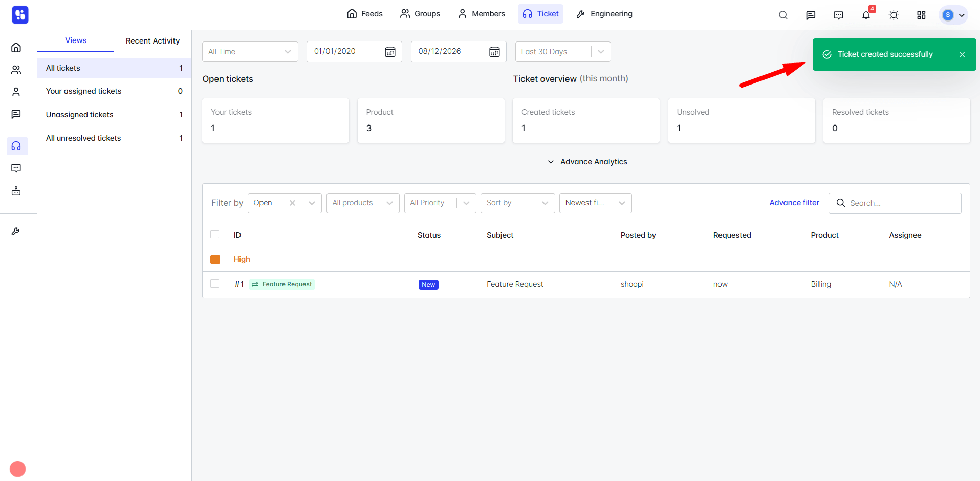Select Unassigned tickets view
This screenshot has height=481, width=980.
pyautogui.click(x=114, y=115)
